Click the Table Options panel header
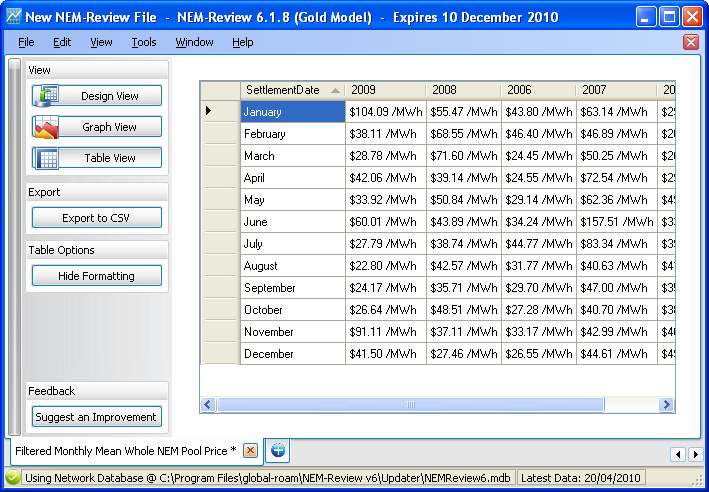 coord(97,250)
